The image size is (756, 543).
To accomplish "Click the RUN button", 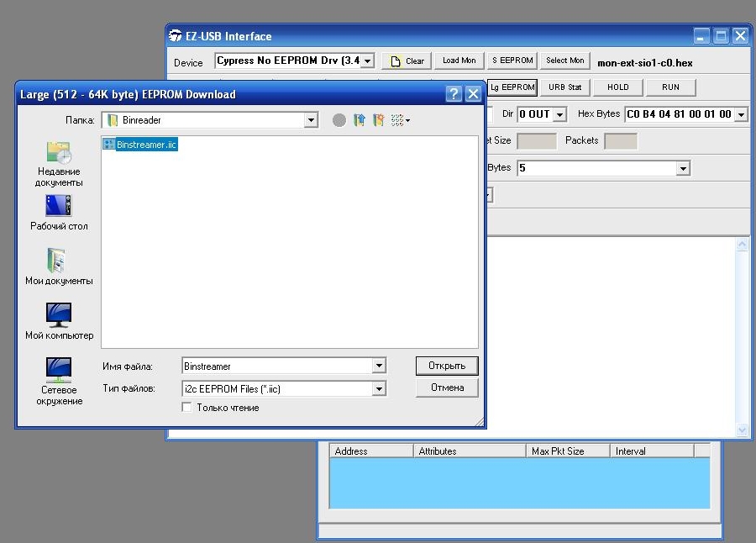I will click(670, 87).
